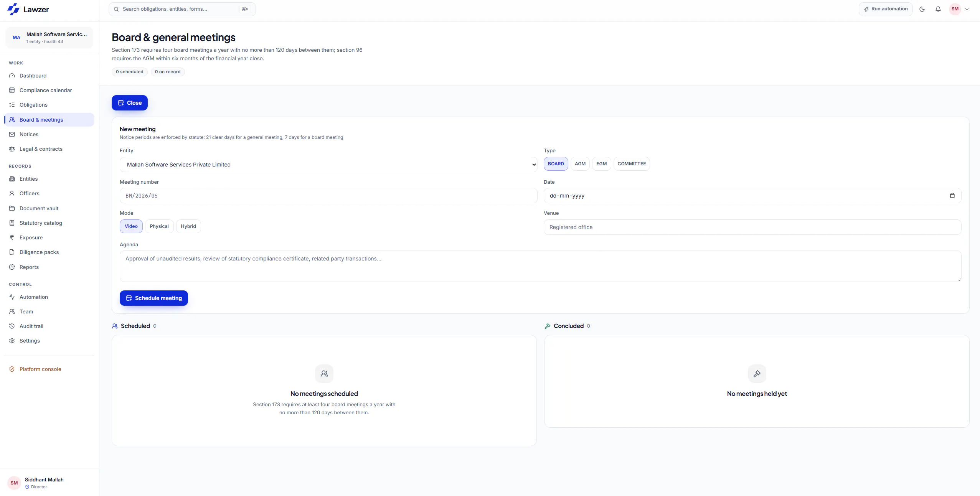The image size is (980, 496).
Task: Open notifications bell icon
Action: 938,9
